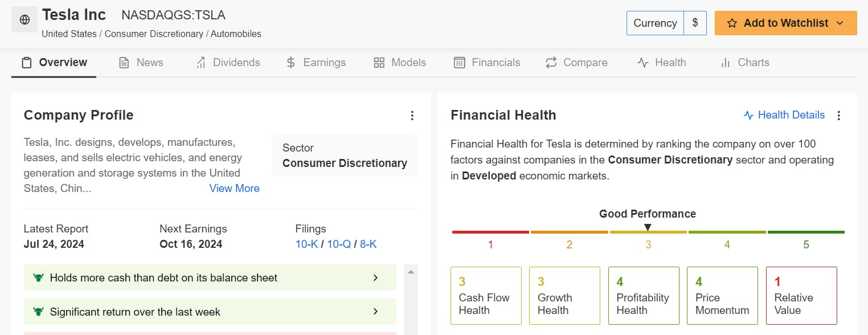Expand the Add to Watchlist dropdown arrow
Viewport: 868px width, 335px height.
[x=840, y=23]
